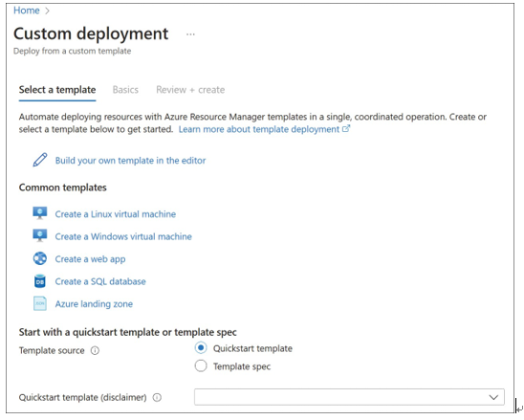
Task: Open the ellipsis menu next to Custom deployment
Action: [190, 34]
